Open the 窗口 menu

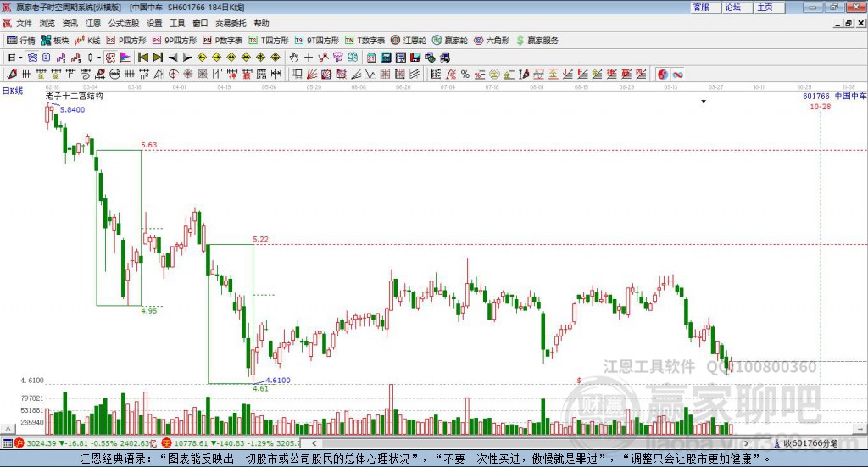point(200,23)
